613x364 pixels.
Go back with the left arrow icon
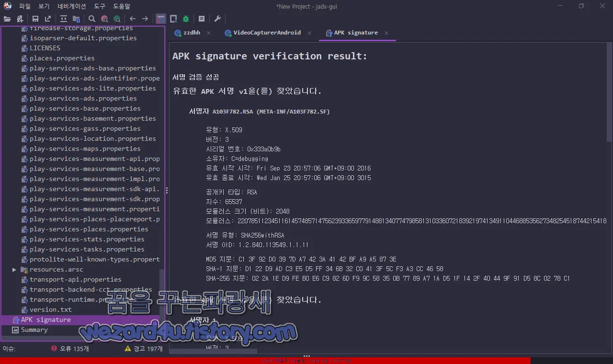click(x=133, y=19)
